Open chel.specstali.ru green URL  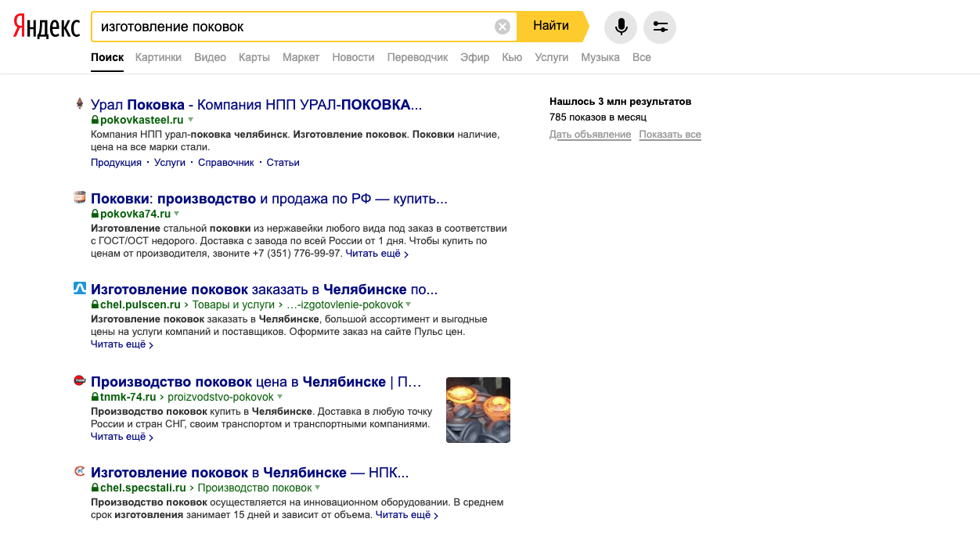tap(143, 488)
